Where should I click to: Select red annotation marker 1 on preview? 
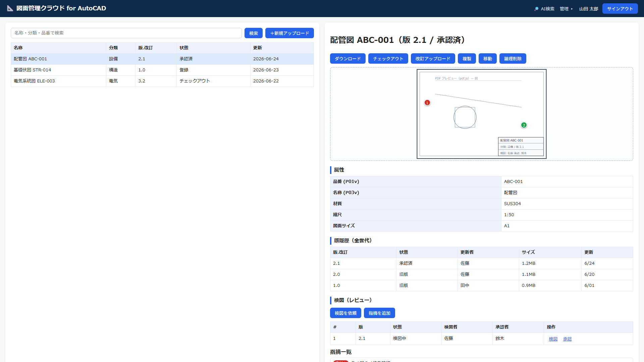coord(427,103)
